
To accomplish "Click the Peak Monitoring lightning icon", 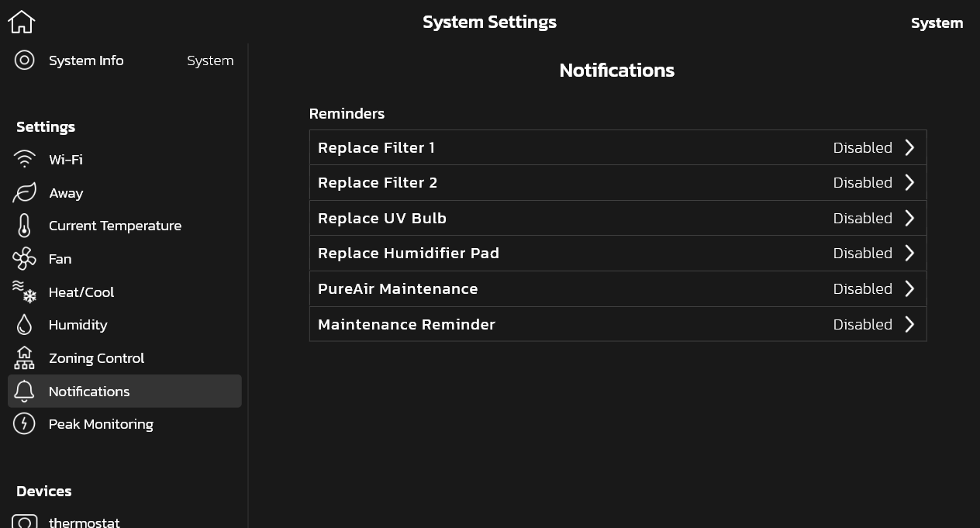I will (x=24, y=424).
